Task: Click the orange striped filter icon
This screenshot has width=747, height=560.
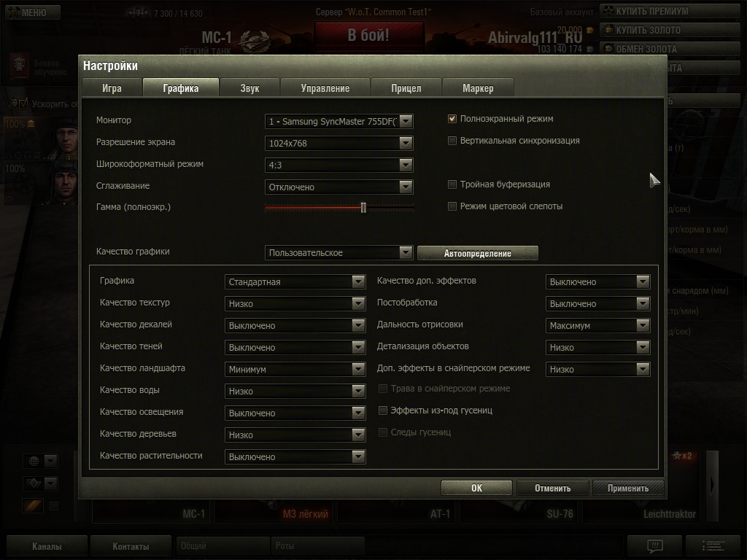Action: point(34,506)
